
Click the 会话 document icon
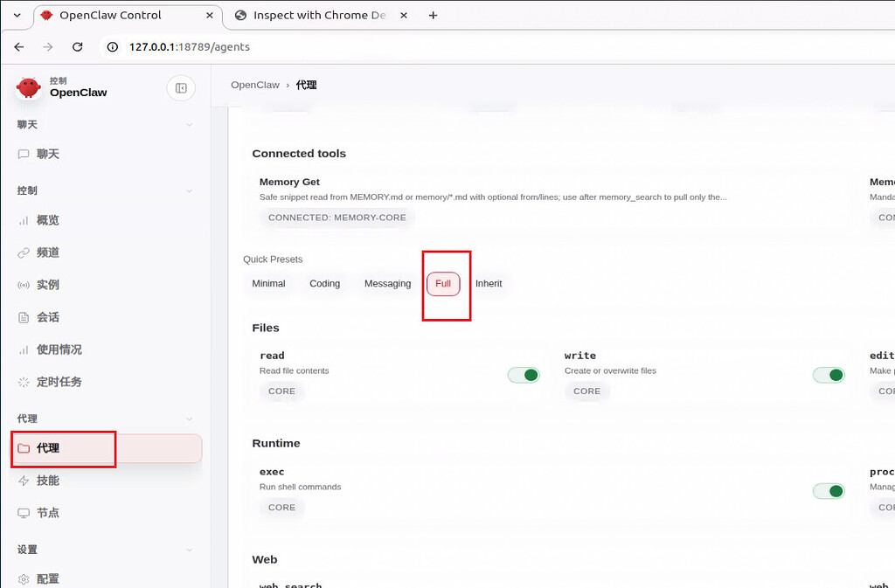pos(24,318)
